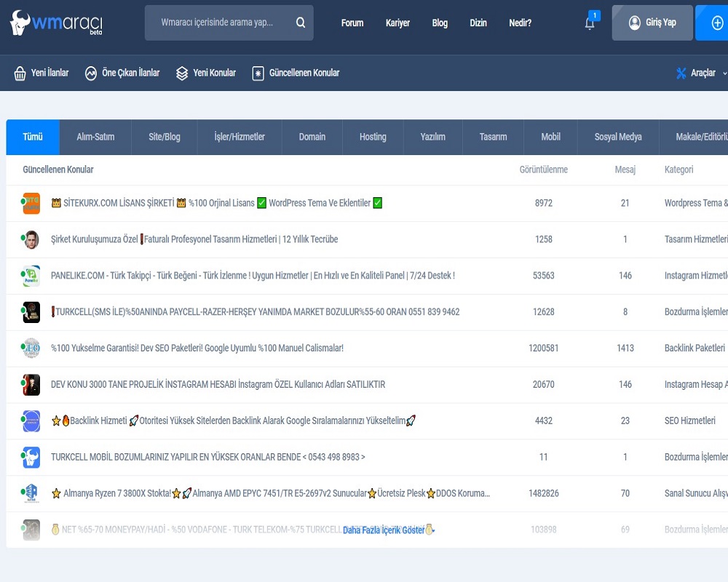Click the Güncellenen Konular star icon

click(x=258, y=73)
